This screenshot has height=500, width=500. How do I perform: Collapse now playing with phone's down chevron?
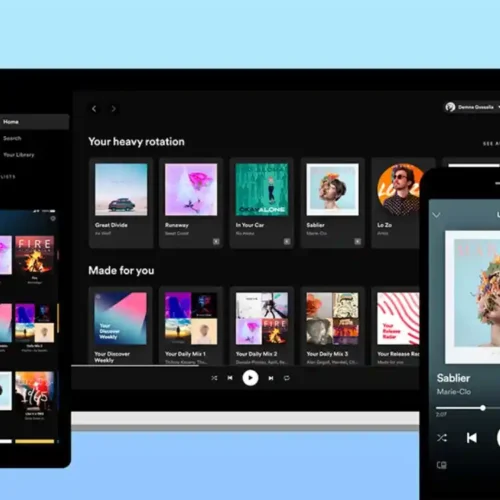coord(436,215)
